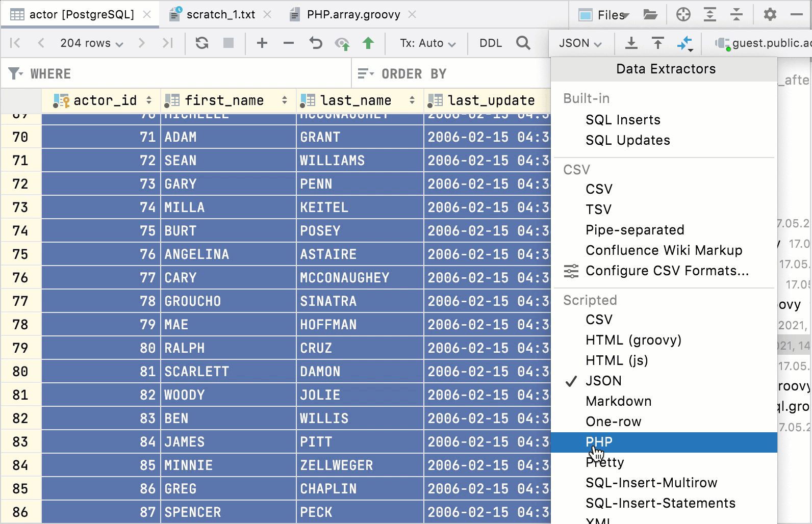This screenshot has height=524, width=812.
Task: Click the export data download icon
Action: 631,43
